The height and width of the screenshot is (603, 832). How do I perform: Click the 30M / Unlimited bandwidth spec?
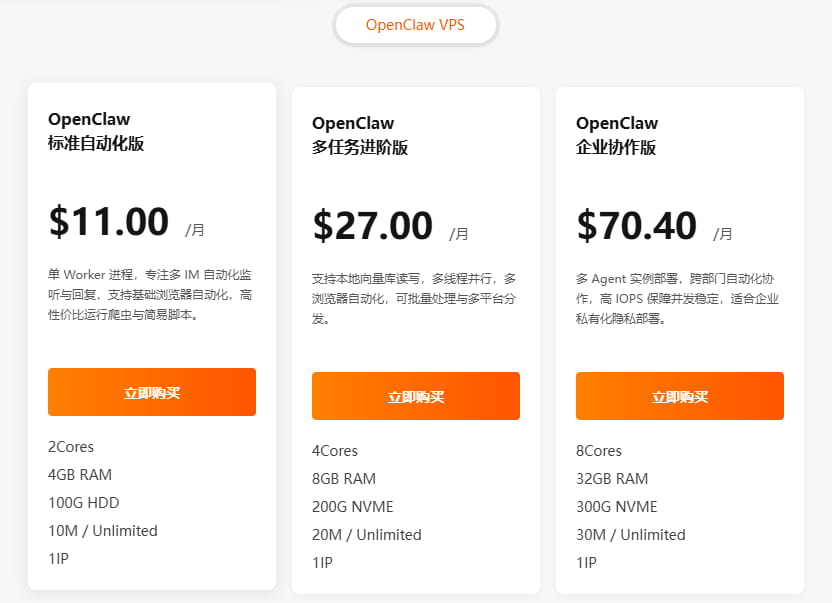tap(630, 535)
